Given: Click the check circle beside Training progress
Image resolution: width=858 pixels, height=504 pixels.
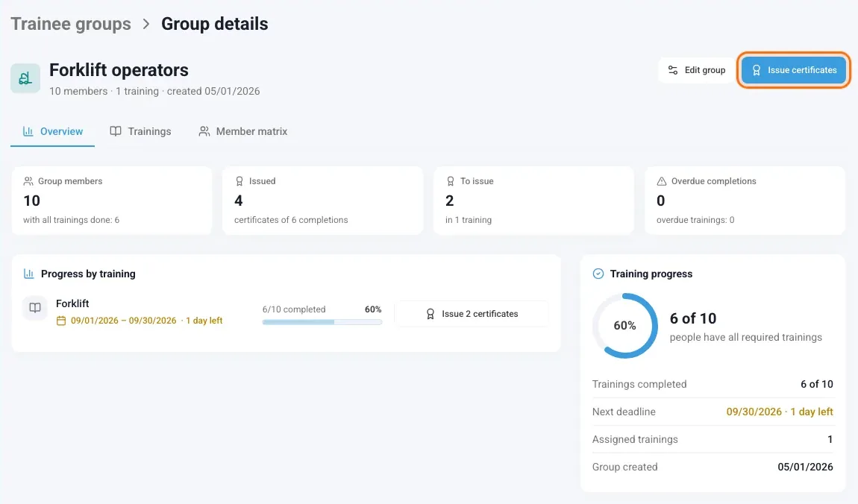Looking at the screenshot, I should 598,274.
